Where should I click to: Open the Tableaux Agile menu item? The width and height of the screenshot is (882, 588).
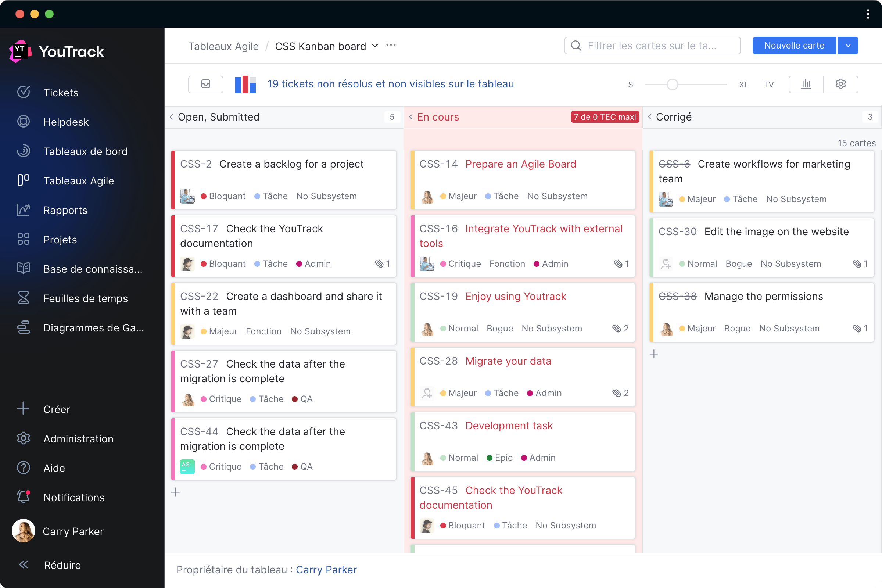[x=78, y=180]
